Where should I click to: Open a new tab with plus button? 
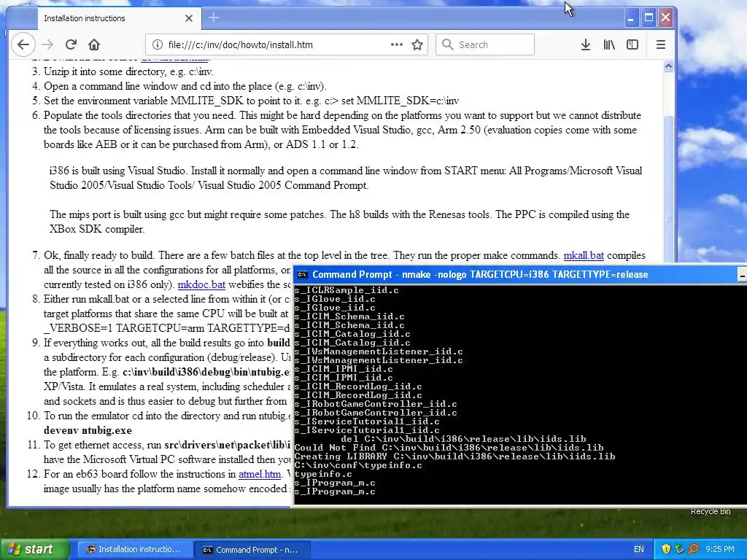pos(214,18)
